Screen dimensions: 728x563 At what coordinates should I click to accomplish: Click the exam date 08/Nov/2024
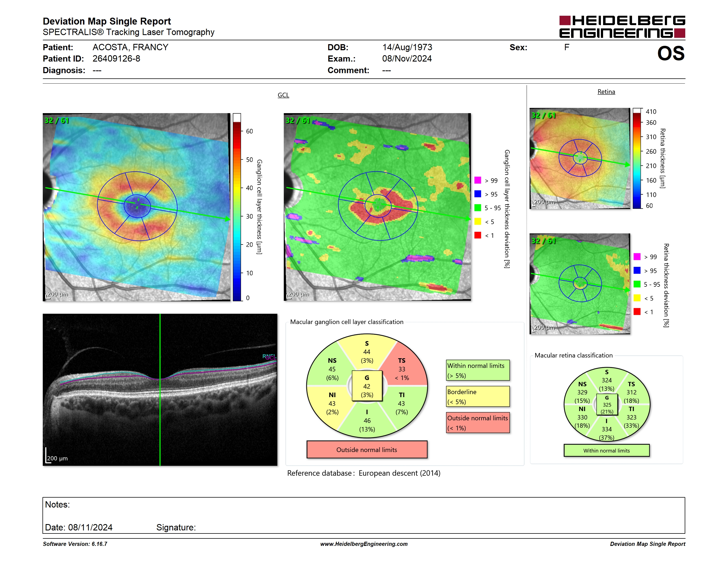click(407, 59)
